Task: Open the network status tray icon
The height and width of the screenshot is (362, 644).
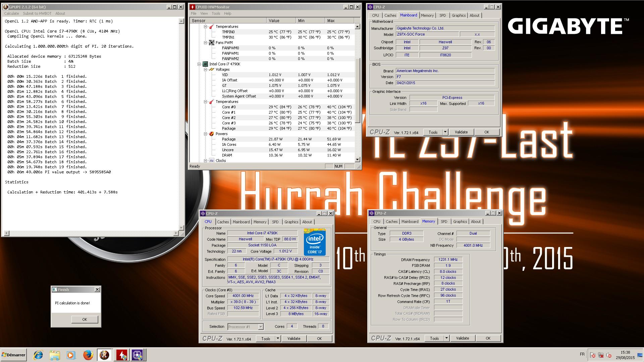Action: tap(601, 355)
